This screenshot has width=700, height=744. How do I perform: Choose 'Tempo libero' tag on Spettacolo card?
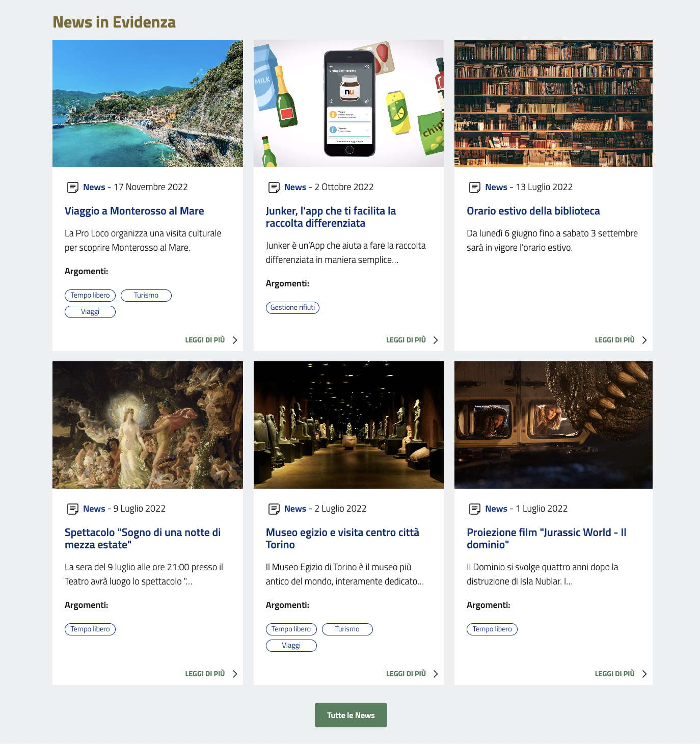pos(90,629)
